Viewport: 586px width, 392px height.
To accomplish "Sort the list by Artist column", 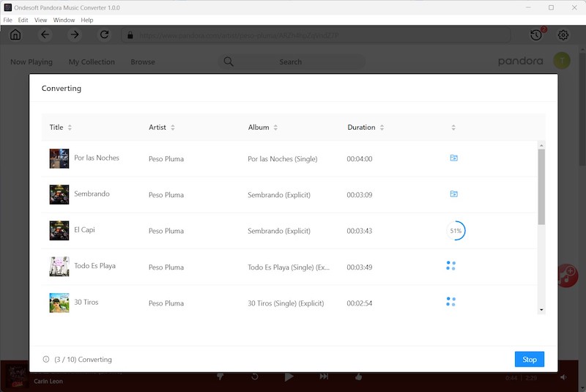I will (x=173, y=127).
